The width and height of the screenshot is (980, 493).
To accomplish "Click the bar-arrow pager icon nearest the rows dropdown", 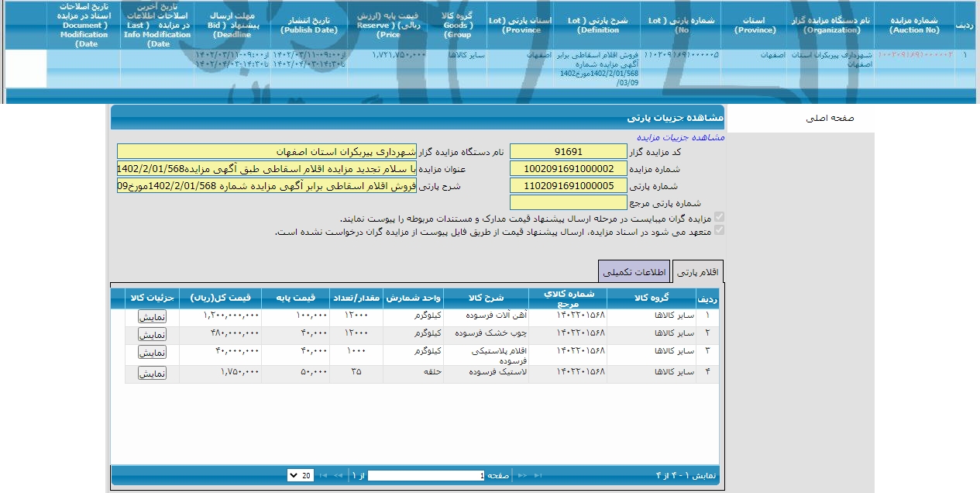I will coord(322,475).
